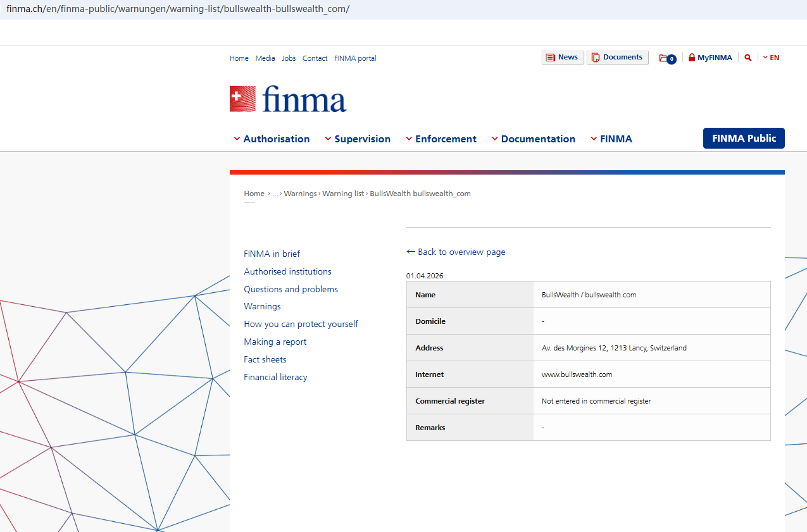Click the Remarks row label
The width and height of the screenshot is (807, 532).
[430, 428]
